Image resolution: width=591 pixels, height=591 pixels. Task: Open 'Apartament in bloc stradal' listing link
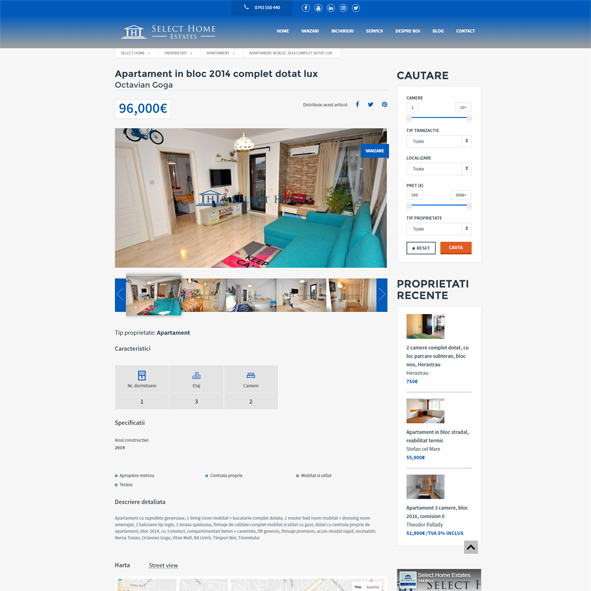point(437,436)
